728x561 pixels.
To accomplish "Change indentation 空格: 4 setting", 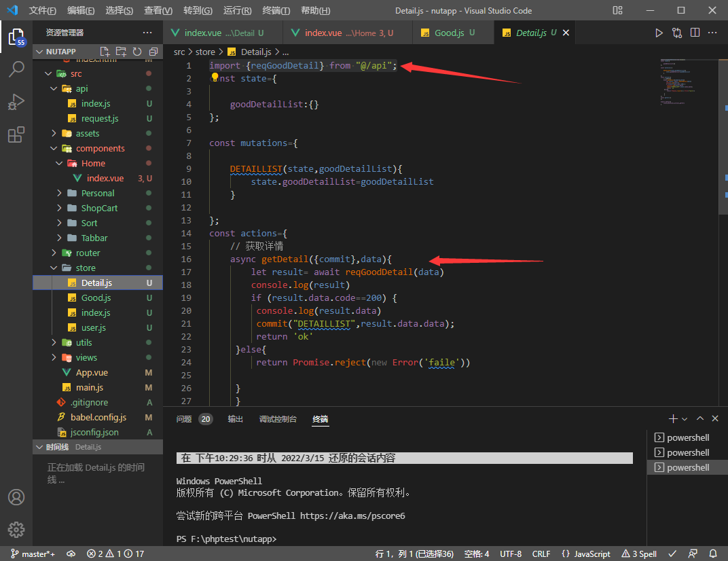I will (x=476, y=554).
